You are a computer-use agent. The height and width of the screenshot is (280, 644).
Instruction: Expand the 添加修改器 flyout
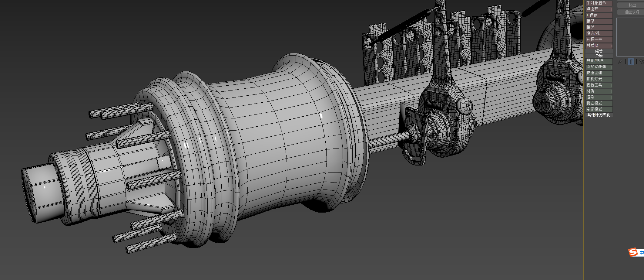(x=611, y=67)
